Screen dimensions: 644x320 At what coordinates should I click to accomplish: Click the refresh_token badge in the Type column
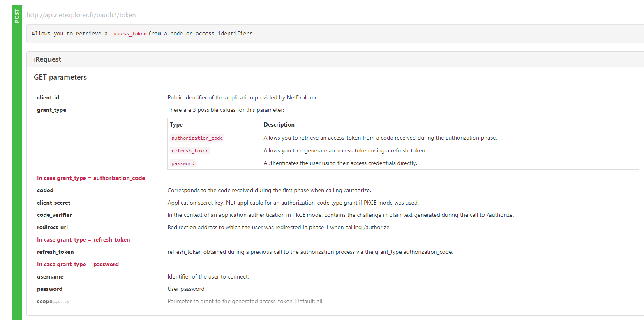click(x=189, y=150)
